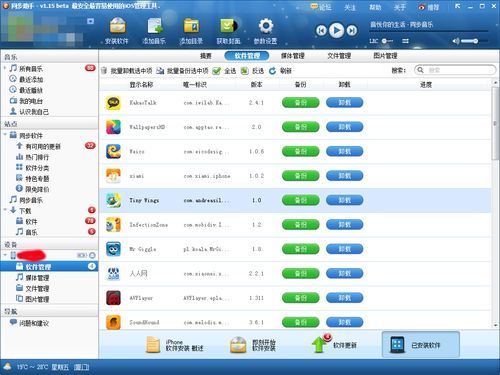Skip to the next track
500x375 pixels.
(x=351, y=31)
